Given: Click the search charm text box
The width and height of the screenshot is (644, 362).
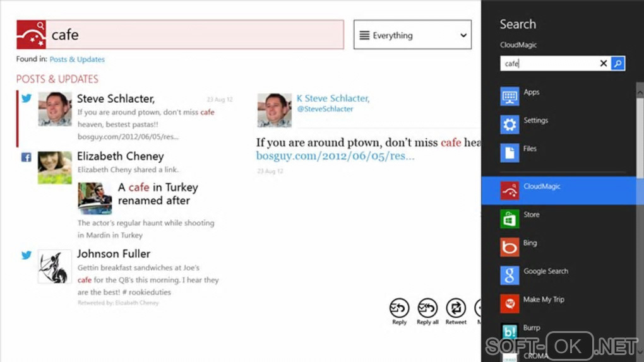Looking at the screenshot, I should click(x=548, y=64).
